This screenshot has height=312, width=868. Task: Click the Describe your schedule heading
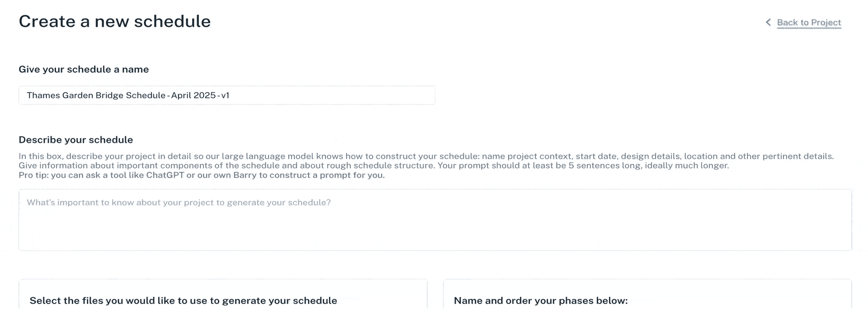pos(75,140)
